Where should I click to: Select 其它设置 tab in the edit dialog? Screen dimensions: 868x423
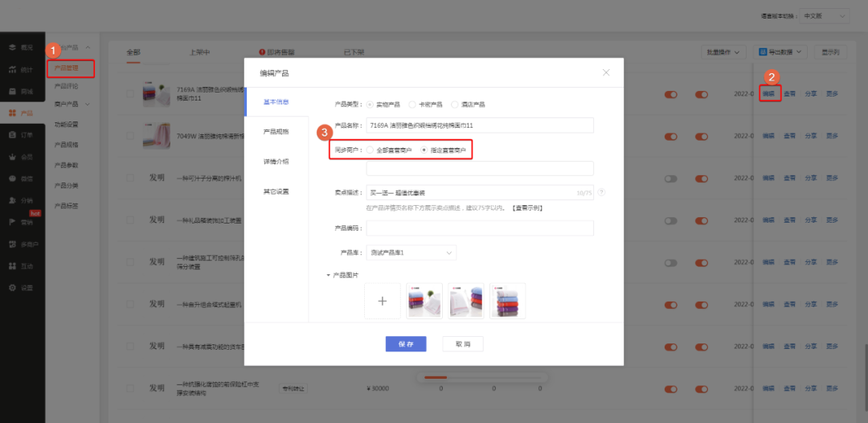point(276,191)
